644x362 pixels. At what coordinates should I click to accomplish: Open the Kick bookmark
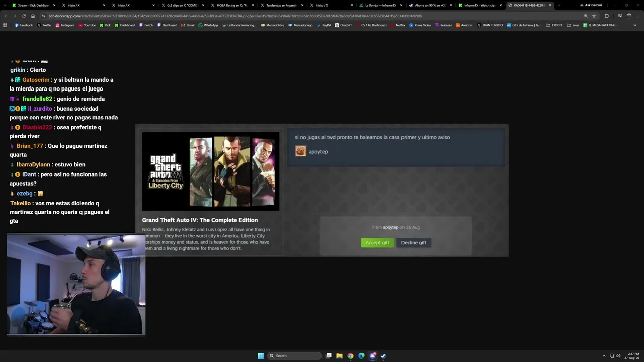pos(105,25)
